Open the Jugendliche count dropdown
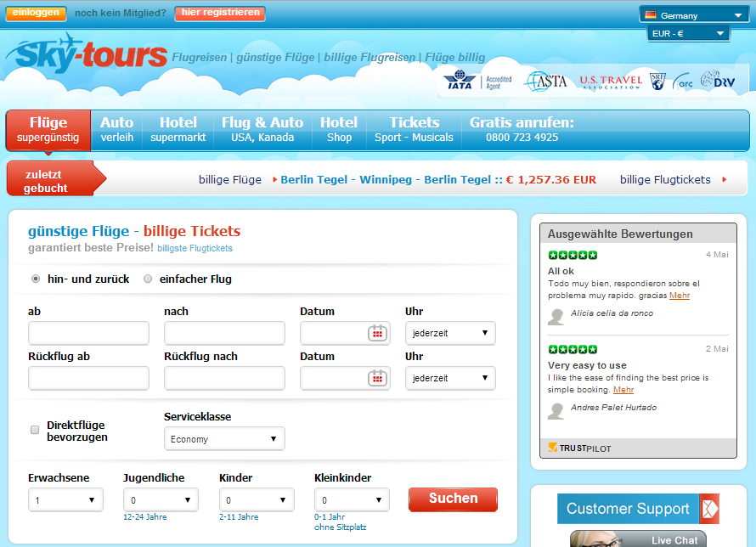 161,499
